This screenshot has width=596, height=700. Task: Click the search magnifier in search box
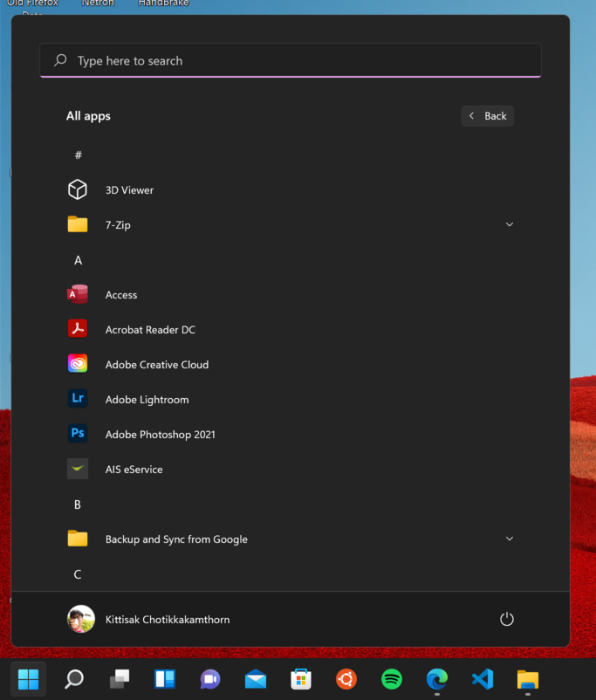point(60,60)
